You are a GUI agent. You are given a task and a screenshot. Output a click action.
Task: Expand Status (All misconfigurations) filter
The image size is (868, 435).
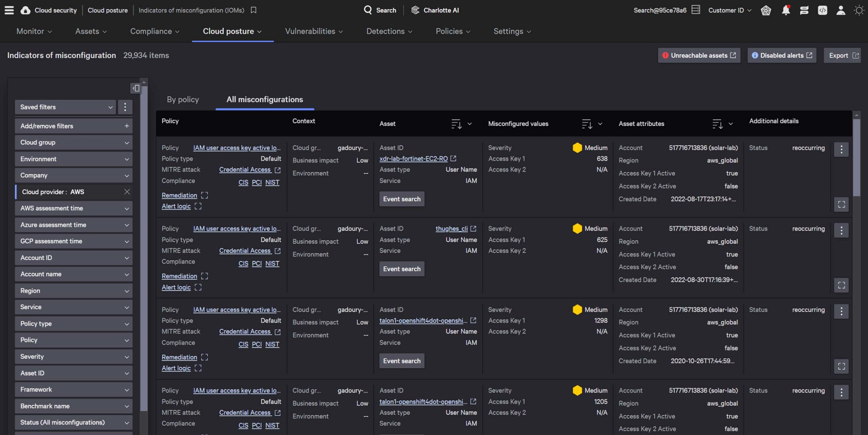(74, 422)
